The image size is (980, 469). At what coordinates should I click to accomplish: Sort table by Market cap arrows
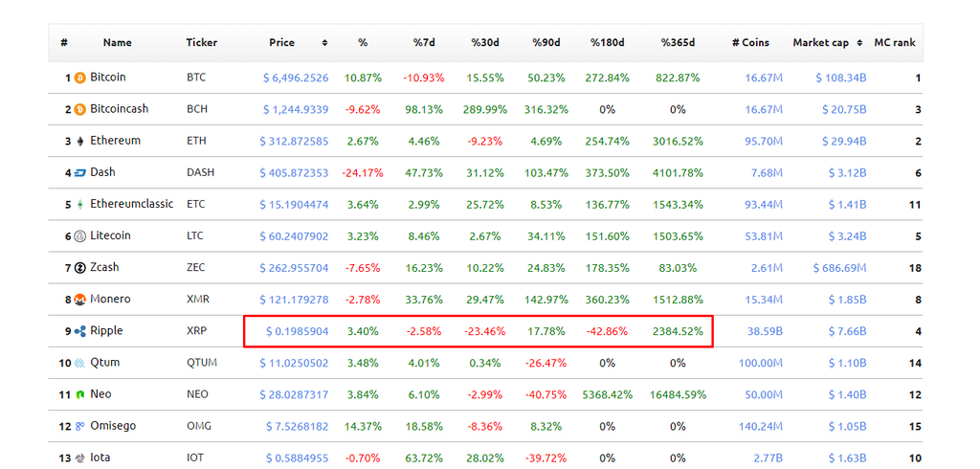click(x=860, y=43)
